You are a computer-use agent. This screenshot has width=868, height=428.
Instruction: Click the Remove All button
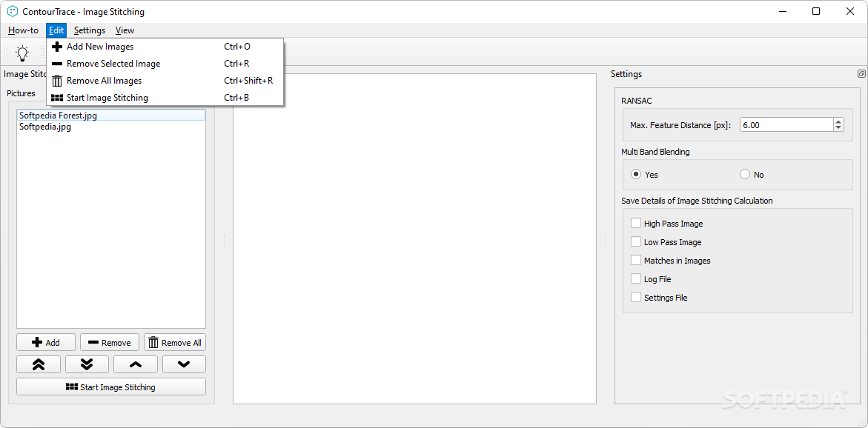coord(175,342)
